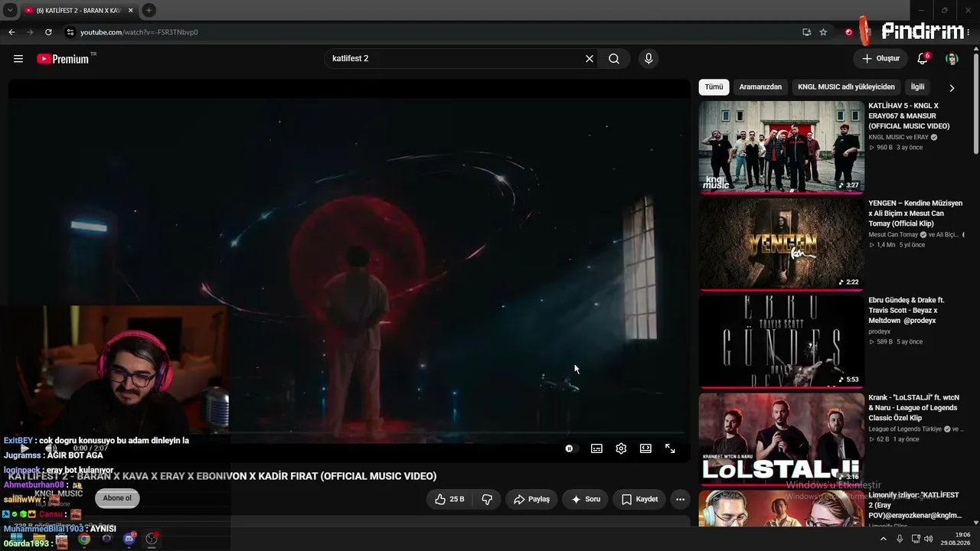Save the video with Kaydet
The width and height of the screenshot is (980, 551).
(640, 499)
